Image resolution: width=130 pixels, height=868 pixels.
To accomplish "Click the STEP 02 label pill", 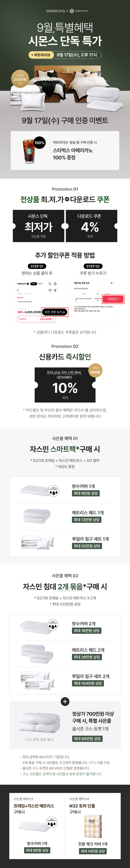I will pos(93,266).
